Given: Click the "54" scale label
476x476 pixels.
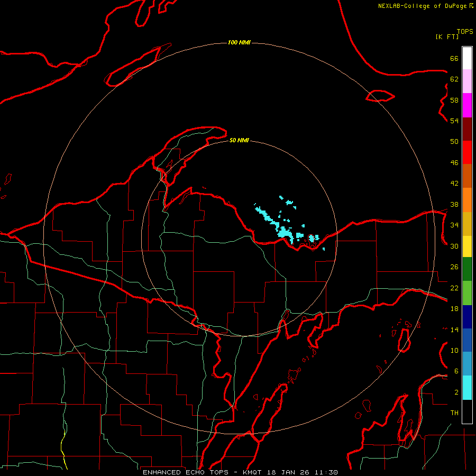Looking at the screenshot, I should (454, 121).
